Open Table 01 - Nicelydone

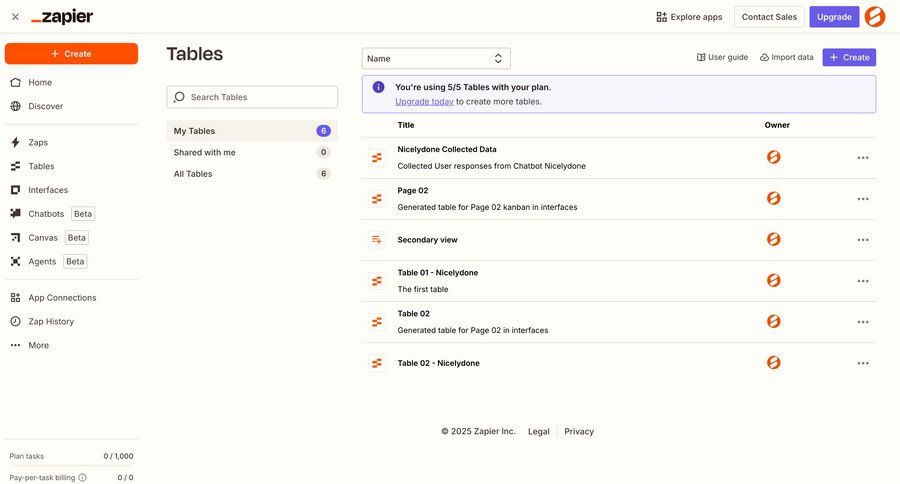click(437, 273)
